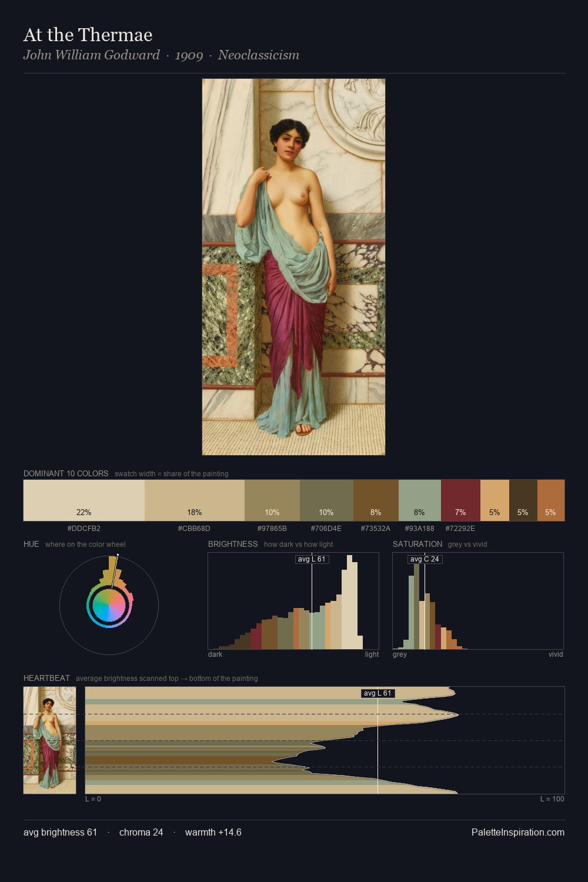Select the #72292E burgundy swatch
The image size is (588, 882).
click(460, 500)
